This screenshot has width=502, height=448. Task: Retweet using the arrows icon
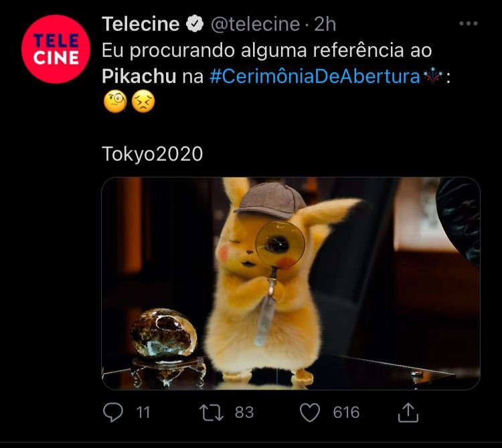click(212, 412)
